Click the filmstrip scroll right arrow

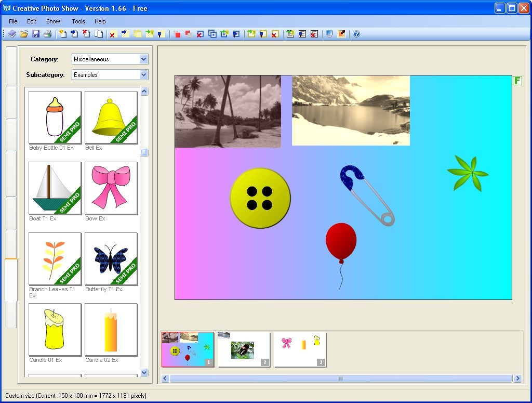click(x=517, y=378)
